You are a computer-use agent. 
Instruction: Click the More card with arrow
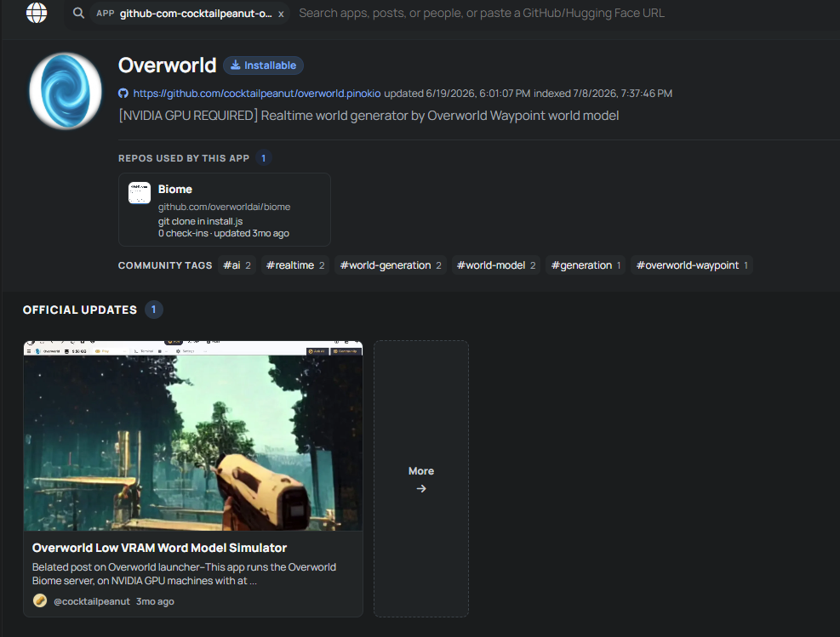pyautogui.click(x=421, y=479)
